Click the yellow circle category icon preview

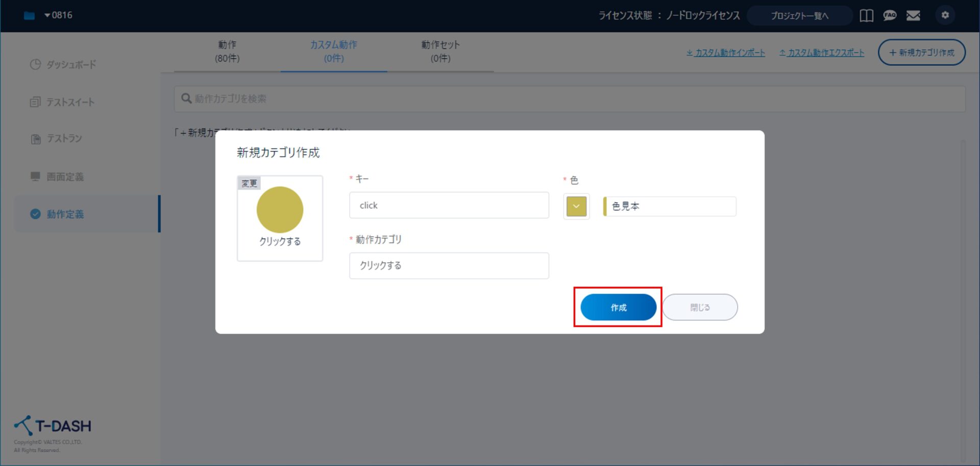tap(280, 210)
